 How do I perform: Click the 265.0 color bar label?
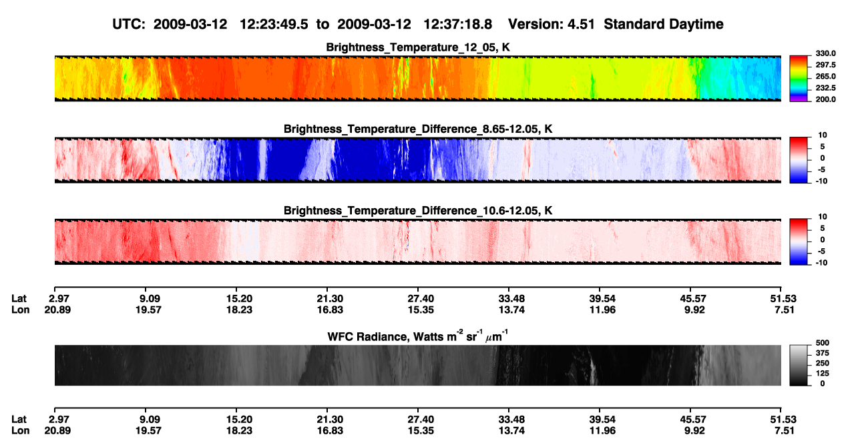click(x=826, y=76)
